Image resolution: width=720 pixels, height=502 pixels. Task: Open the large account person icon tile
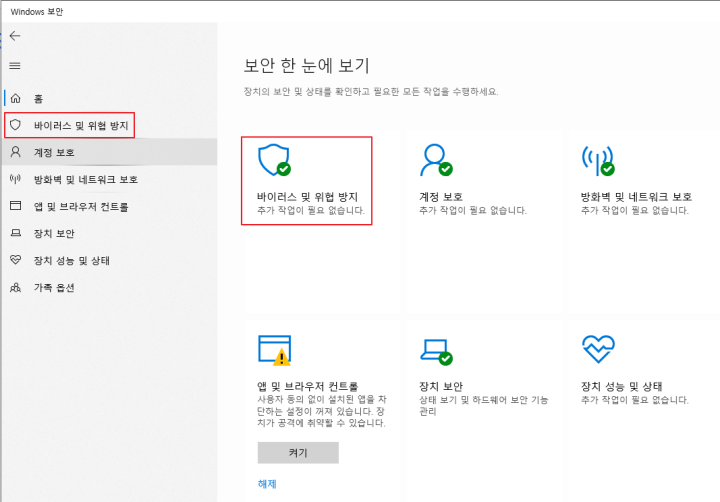tap(436, 160)
